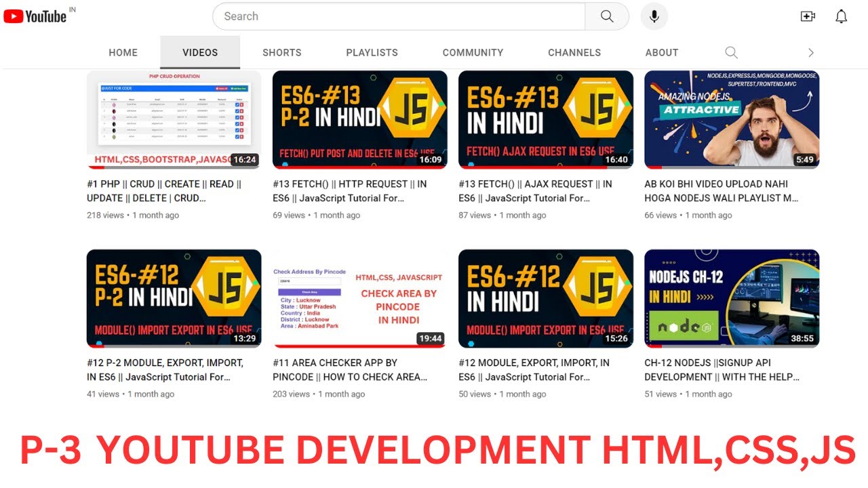Viewport: 868px width, 488px height.
Task: Open the CHANNELS tab
Action: coord(574,52)
